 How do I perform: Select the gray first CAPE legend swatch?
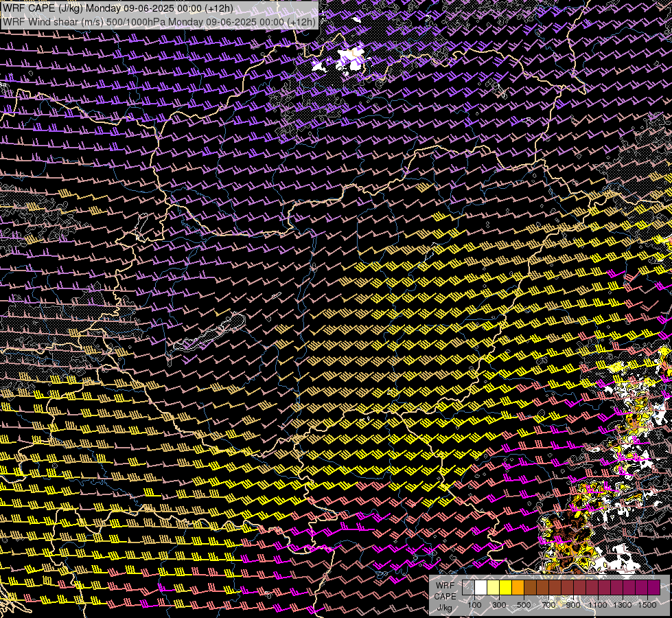point(468,587)
